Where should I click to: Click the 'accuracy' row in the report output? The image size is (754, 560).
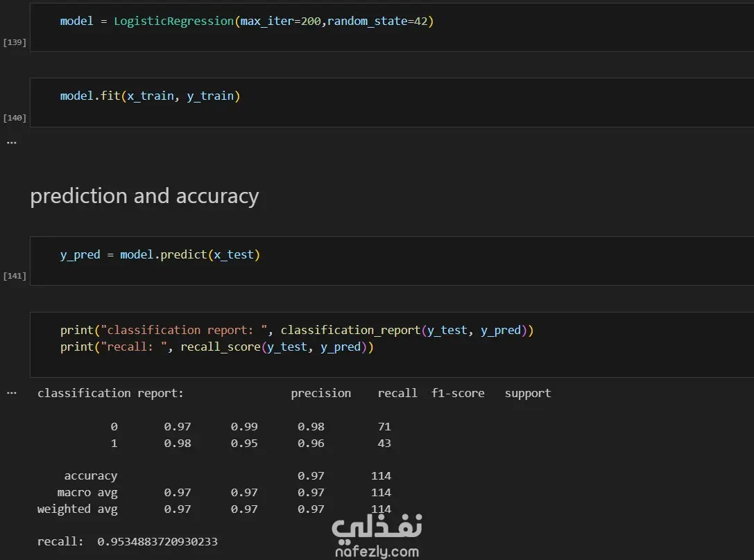coord(90,476)
